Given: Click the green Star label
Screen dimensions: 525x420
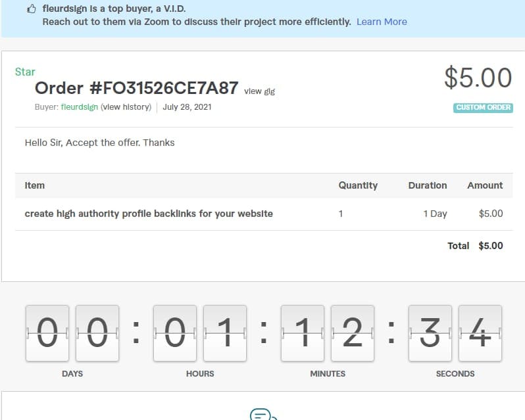Looking at the screenshot, I should point(25,72).
